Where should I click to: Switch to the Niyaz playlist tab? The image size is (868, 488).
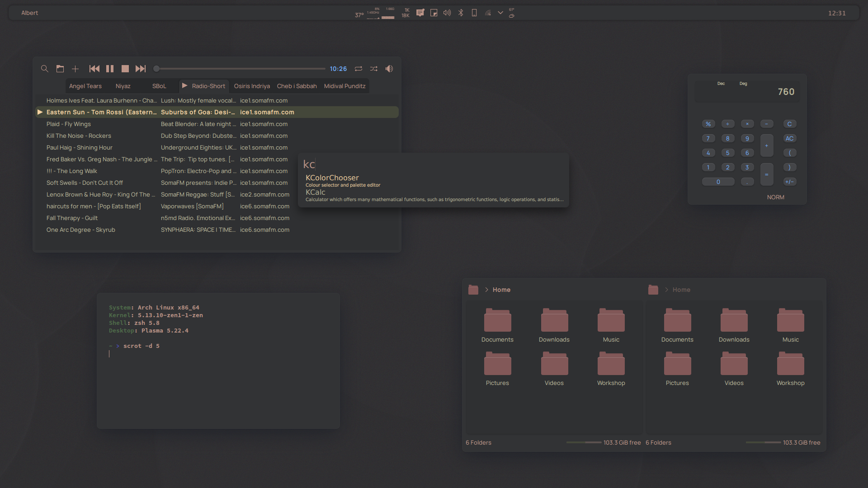point(123,86)
